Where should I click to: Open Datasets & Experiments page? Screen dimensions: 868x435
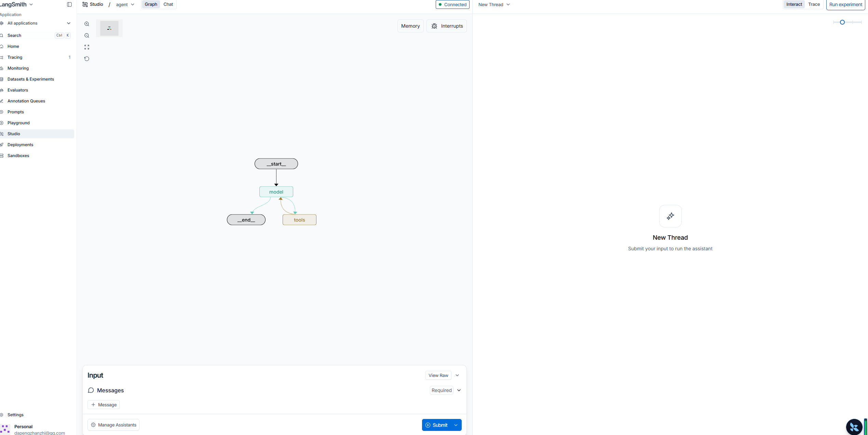tap(31, 79)
